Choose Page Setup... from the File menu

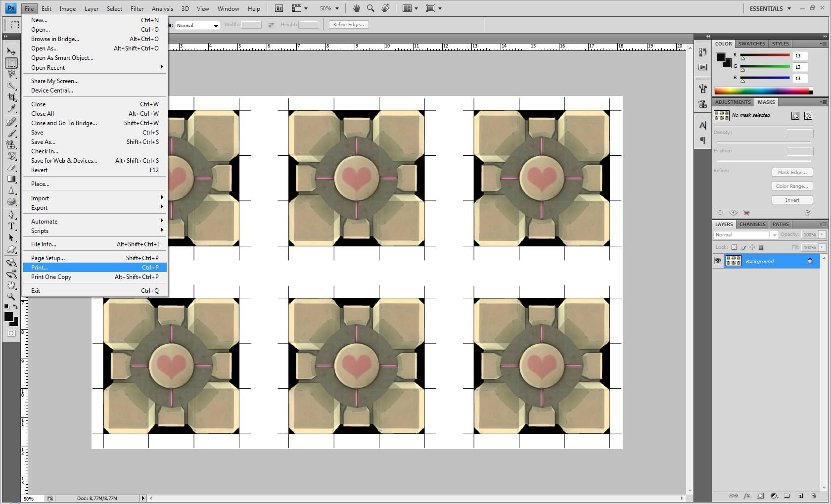pos(94,258)
